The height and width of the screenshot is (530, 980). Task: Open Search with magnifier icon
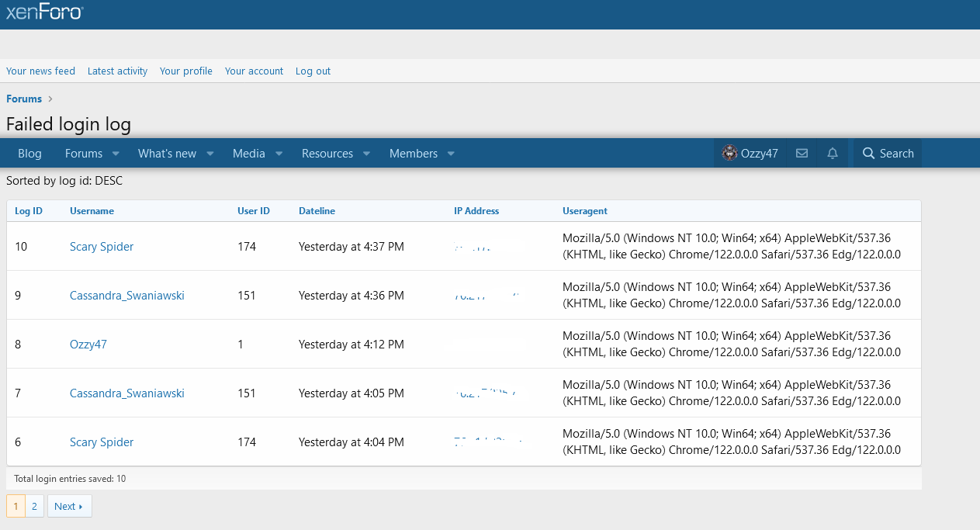tap(888, 154)
